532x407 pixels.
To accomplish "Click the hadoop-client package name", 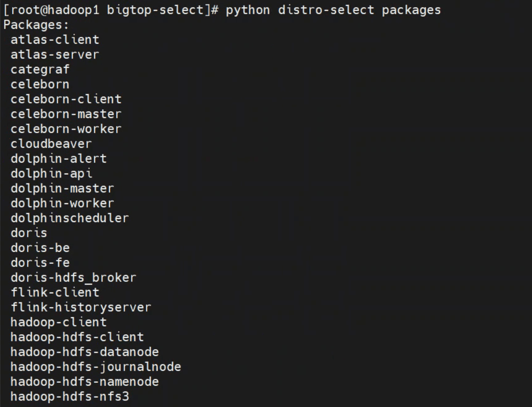I will click(x=59, y=322).
